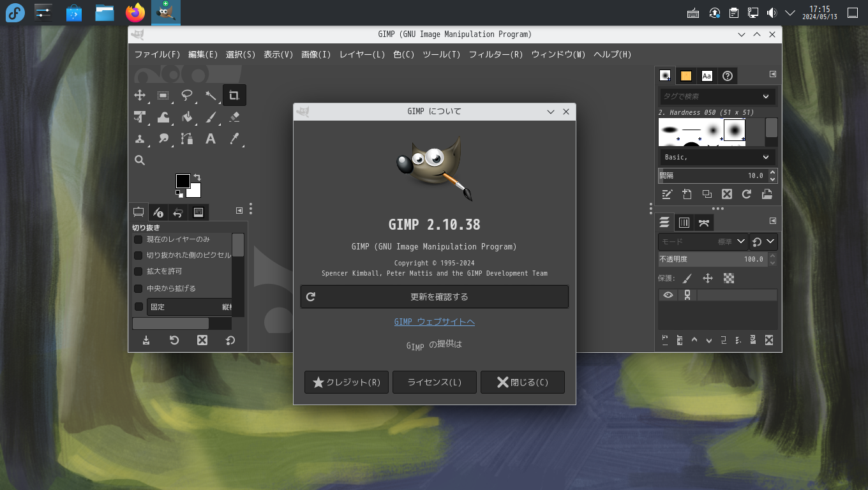Select the Move tool in the toolbox
Image resolution: width=868 pixels, height=490 pixels.
[139, 96]
